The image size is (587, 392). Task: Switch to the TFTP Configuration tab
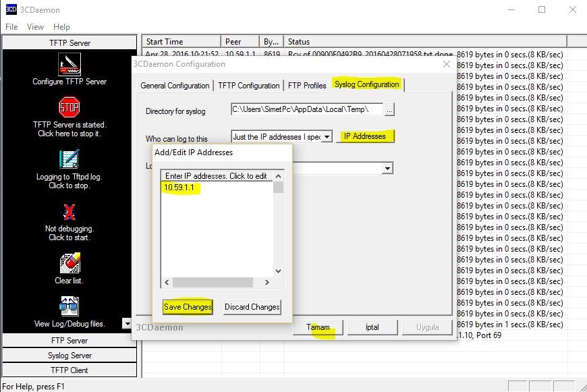click(x=249, y=86)
